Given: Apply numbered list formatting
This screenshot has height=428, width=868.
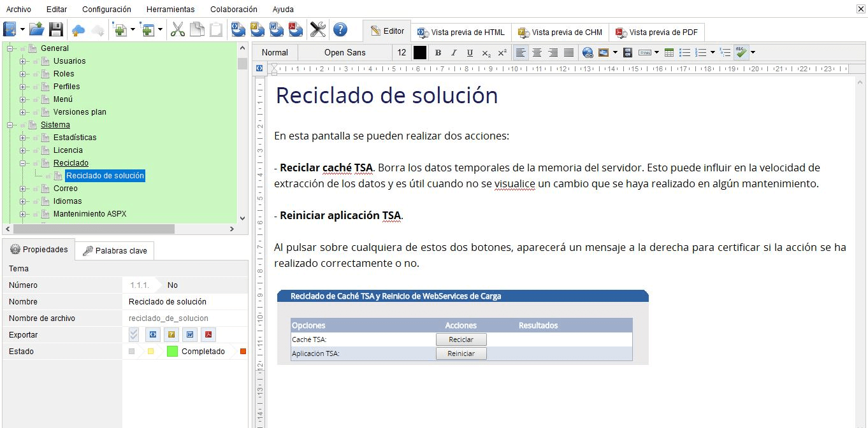Looking at the screenshot, I should coord(700,53).
